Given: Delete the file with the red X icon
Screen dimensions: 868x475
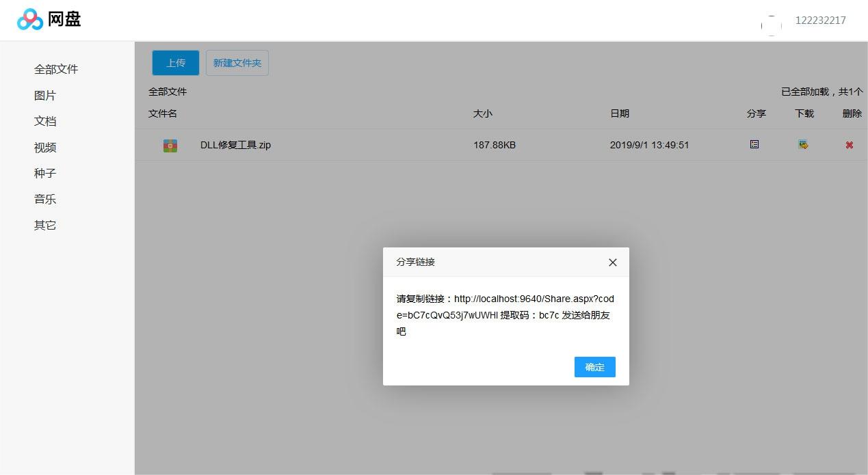Looking at the screenshot, I should (849, 145).
